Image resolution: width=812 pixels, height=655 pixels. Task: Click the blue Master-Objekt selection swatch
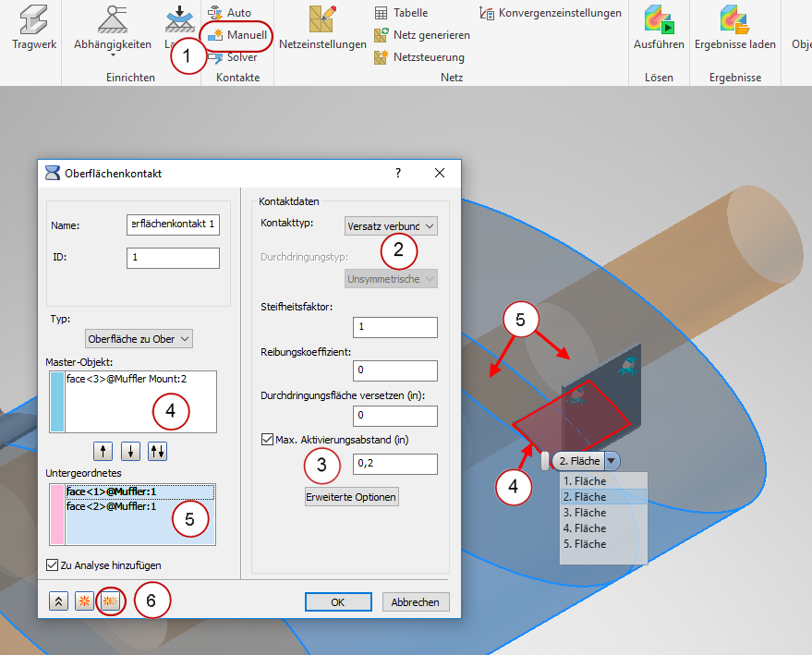tap(57, 402)
